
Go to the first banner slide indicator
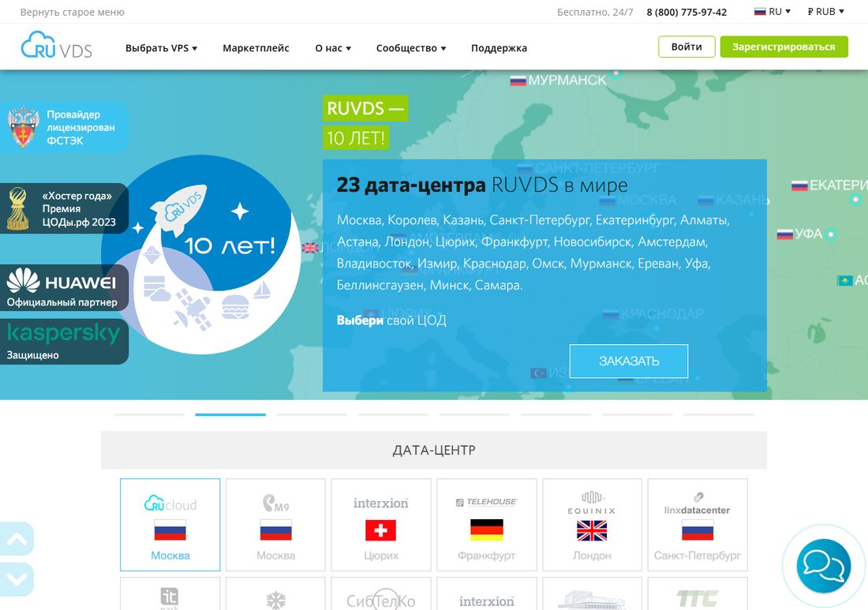coord(149,414)
